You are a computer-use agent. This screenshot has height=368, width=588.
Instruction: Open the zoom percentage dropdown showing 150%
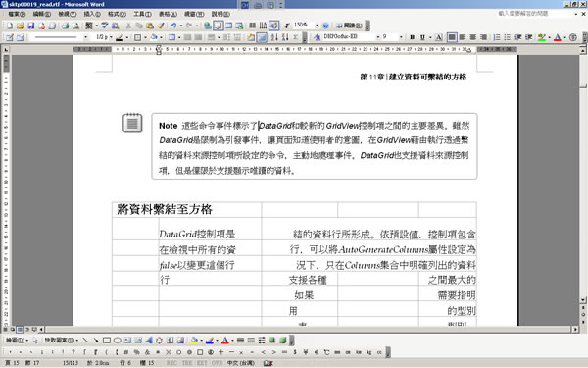pos(317,26)
